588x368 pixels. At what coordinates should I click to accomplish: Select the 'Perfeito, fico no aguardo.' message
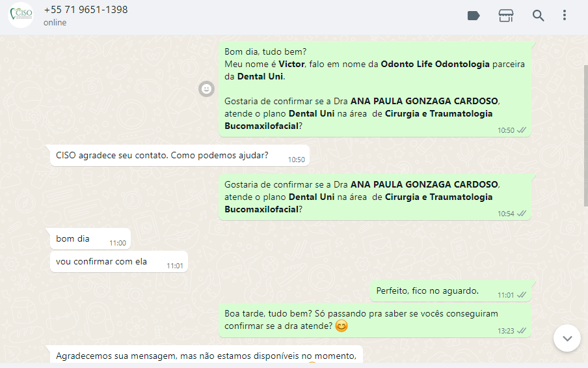coord(451,291)
